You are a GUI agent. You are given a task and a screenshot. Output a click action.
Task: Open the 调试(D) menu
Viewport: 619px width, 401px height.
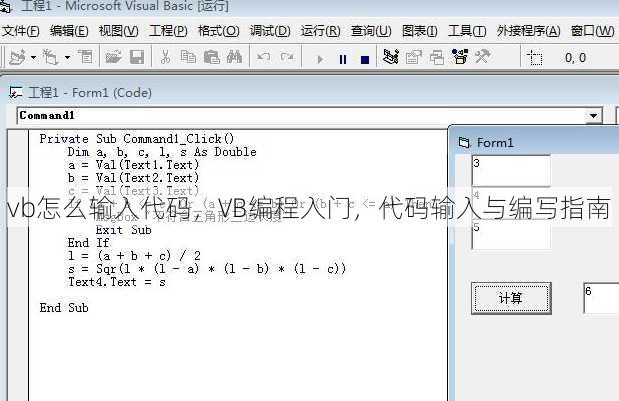pyautogui.click(x=270, y=31)
